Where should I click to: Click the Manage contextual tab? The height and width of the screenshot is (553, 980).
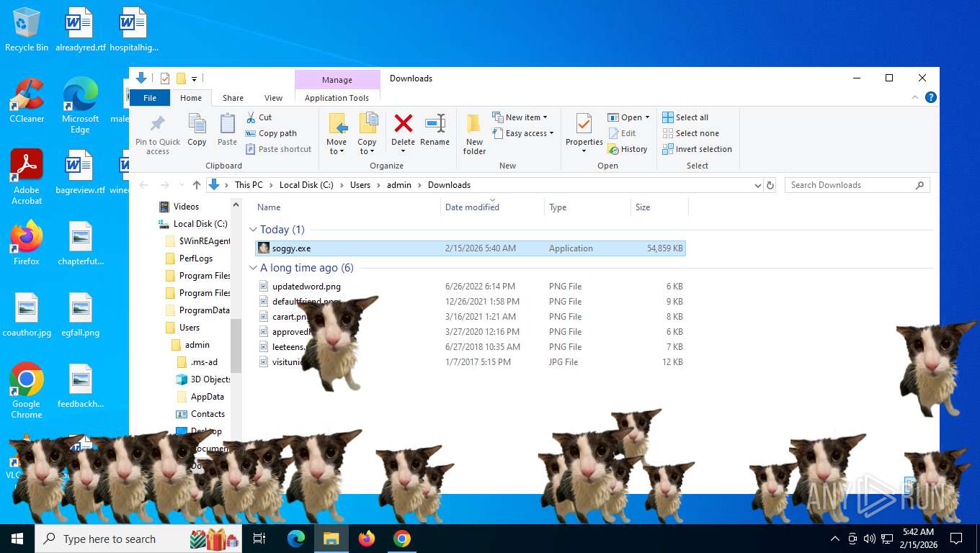coord(337,80)
